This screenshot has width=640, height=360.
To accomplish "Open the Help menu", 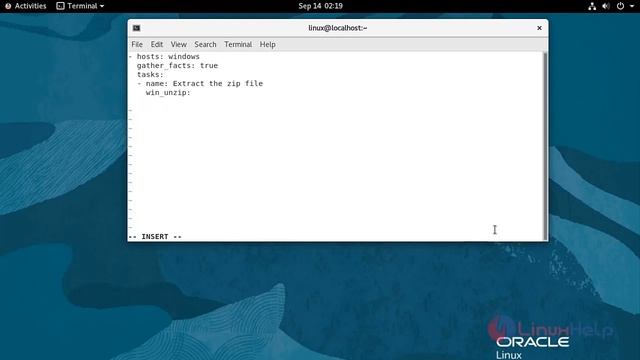I will 268,44.
